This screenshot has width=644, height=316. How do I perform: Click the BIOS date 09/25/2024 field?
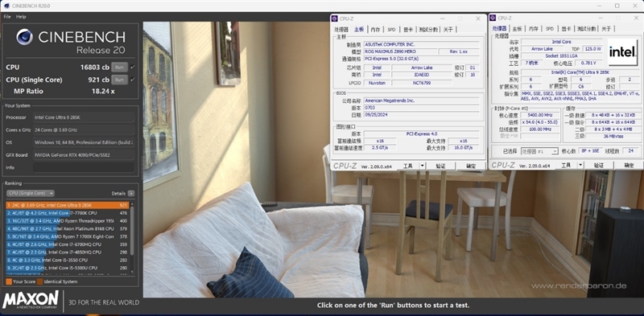click(421, 115)
